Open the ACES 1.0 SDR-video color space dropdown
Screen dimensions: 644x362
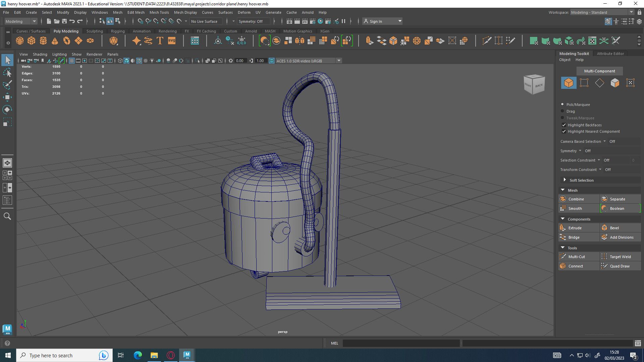pos(339,61)
